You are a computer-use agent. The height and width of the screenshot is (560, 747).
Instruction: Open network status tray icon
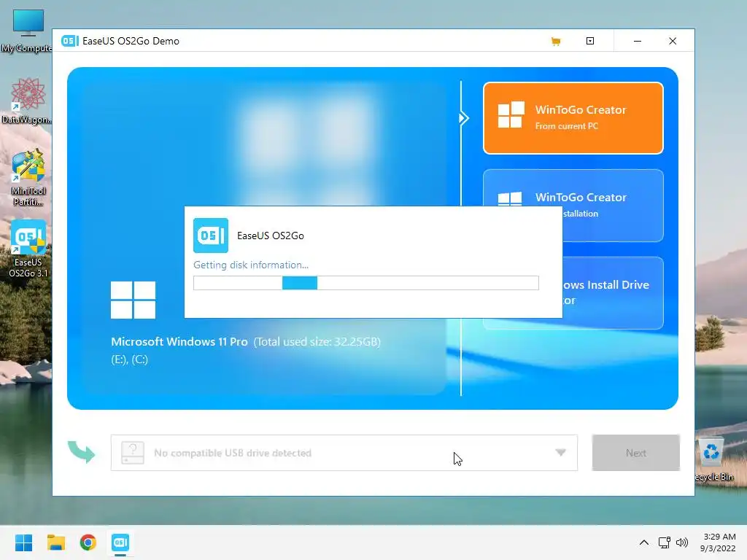click(x=664, y=542)
